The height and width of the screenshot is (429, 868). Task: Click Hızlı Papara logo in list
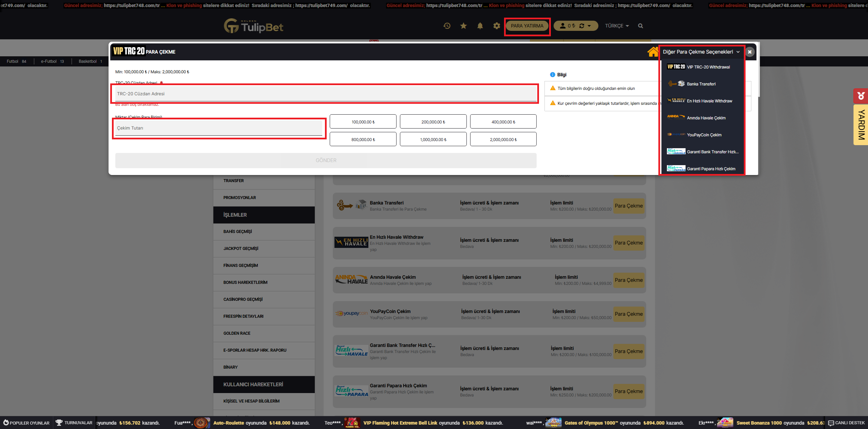(351, 391)
